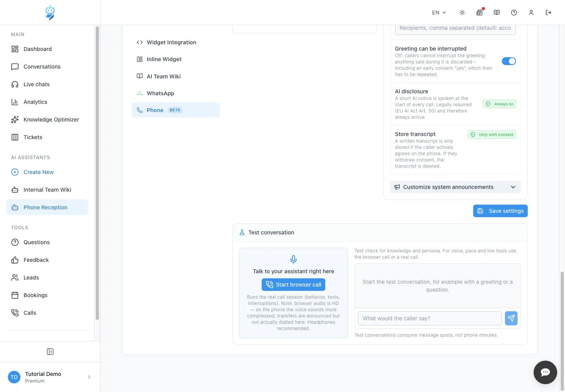This screenshot has width=565, height=392.
Task: Toggle Greeting can be interrupted switch
Action: click(x=509, y=61)
